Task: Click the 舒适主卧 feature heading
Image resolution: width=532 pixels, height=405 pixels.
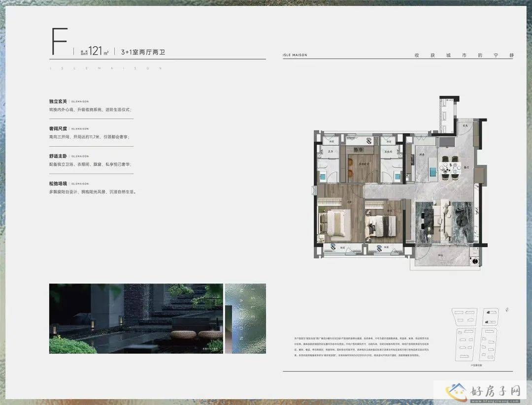Action: [x=58, y=156]
